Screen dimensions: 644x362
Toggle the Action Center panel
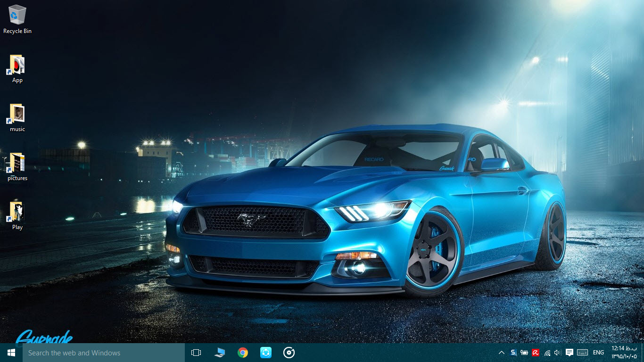(x=570, y=353)
